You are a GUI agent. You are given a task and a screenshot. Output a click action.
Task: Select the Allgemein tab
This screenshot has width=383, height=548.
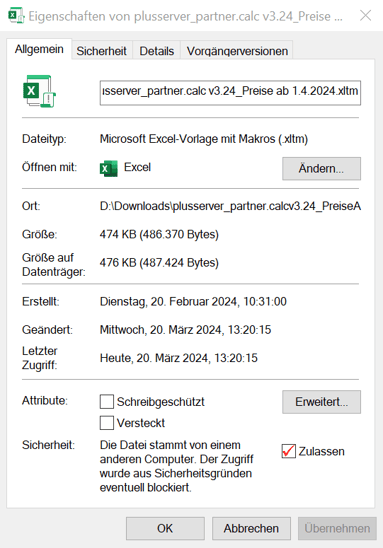(39, 49)
